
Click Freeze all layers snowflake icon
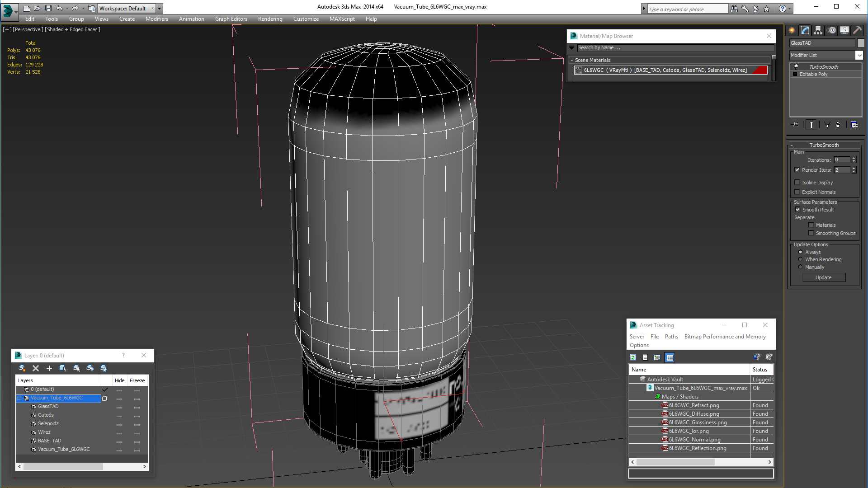pos(104,368)
